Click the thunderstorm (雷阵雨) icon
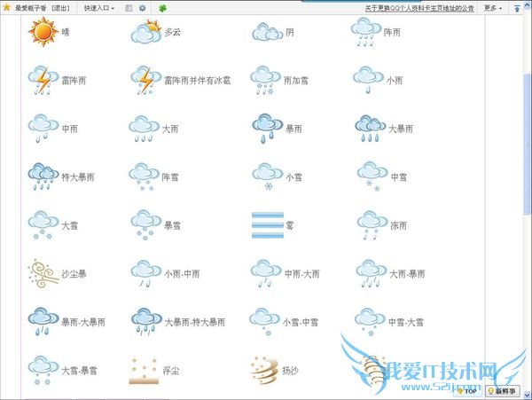This screenshot has width=532, height=400. coord(43,81)
